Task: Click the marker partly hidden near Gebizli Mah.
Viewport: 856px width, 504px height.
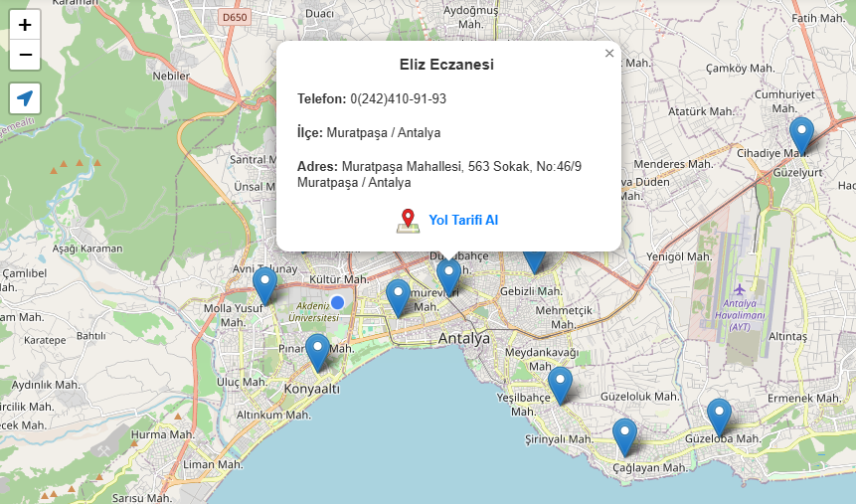Action: point(534,260)
